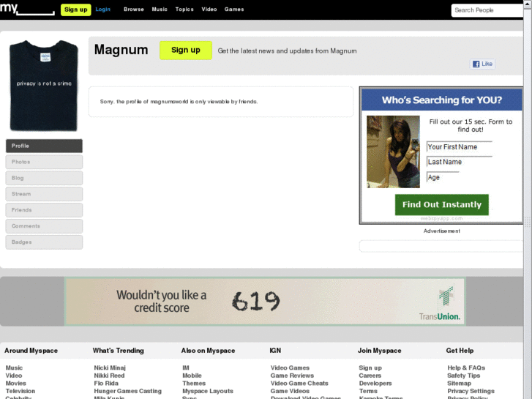Click the Magnum profile name heading
The image size is (532, 399).
click(121, 50)
